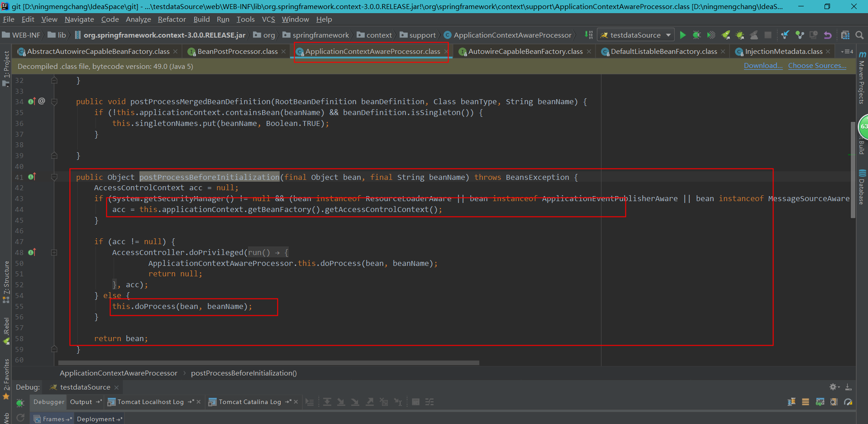Rollback changes with the purple undo icon
Image resolution: width=868 pixels, height=424 pixels.
(x=828, y=34)
